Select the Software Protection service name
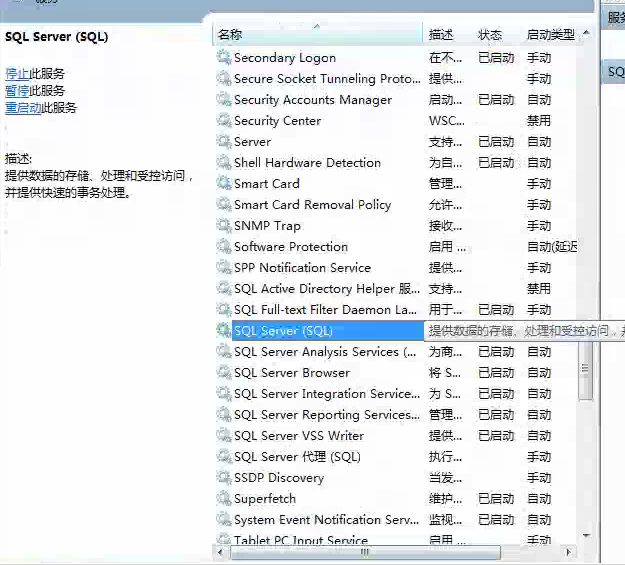This screenshot has width=625, height=565. [291, 247]
